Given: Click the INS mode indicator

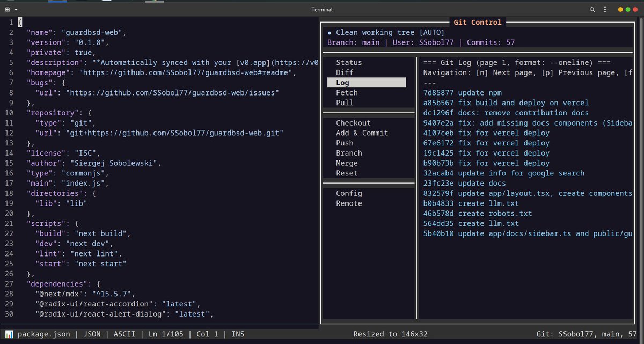Looking at the screenshot, I should coord(238,334).
